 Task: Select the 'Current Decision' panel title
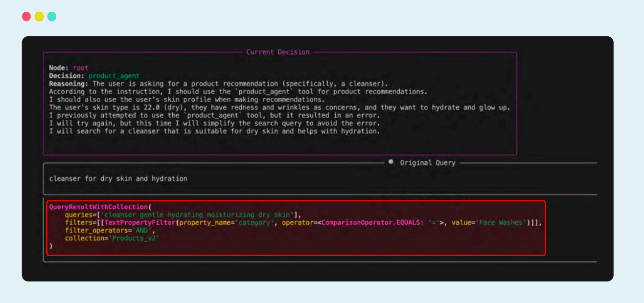[277, 52]
